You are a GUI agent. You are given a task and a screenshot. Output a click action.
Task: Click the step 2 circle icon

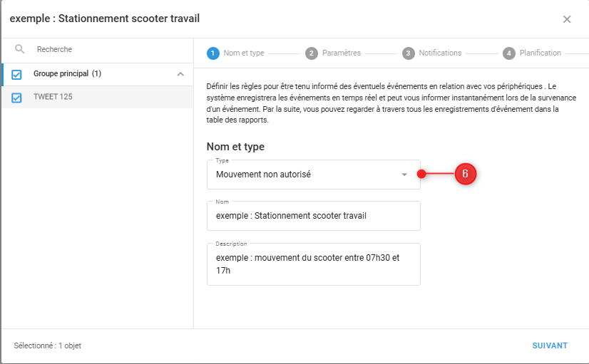[x=312, y=53]
